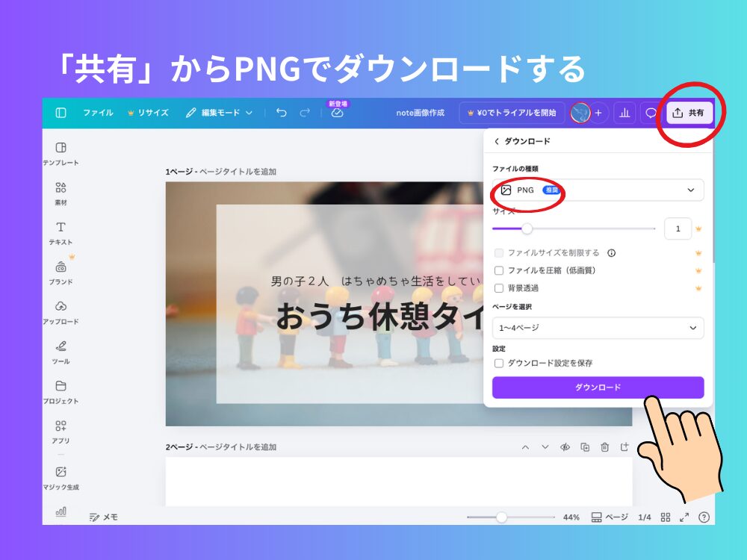Image resolution: width=747 pixels, height=560 pixels.
Task: Open the 素材 (Elements) sidebar panel
Action: pyautogui.click(x=61, y=193)
